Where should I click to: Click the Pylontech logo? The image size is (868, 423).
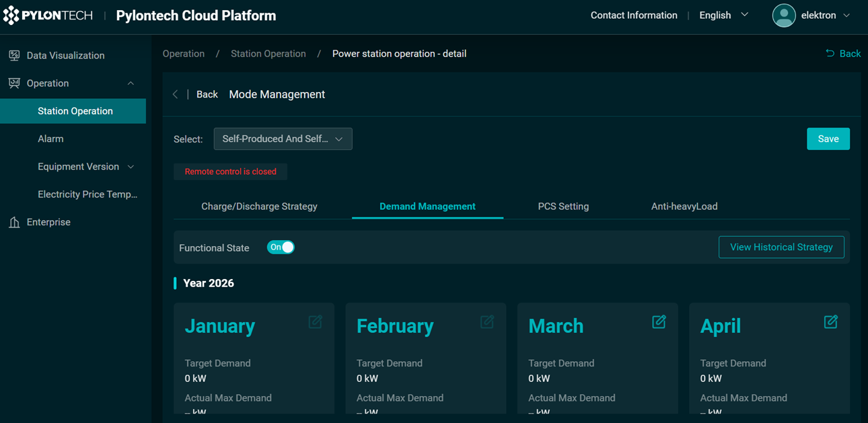[48, 15]
